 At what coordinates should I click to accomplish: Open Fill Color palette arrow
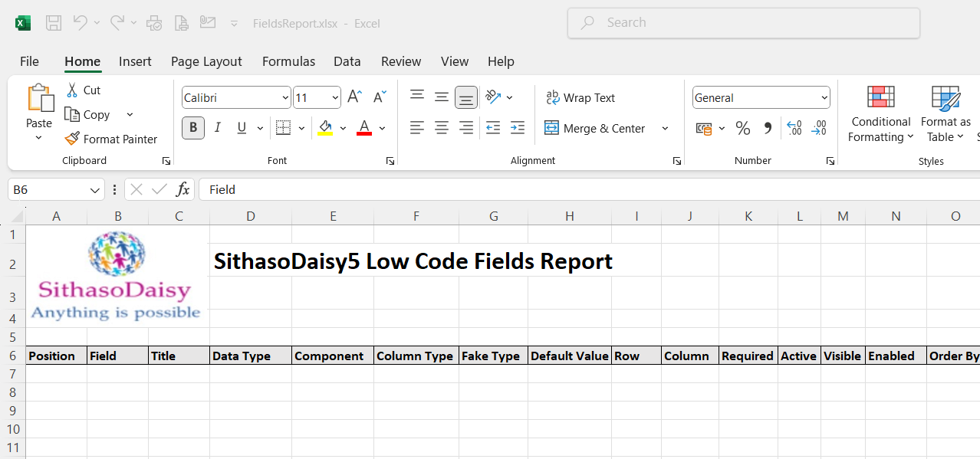pyautogui.click(x=343, y=128)
